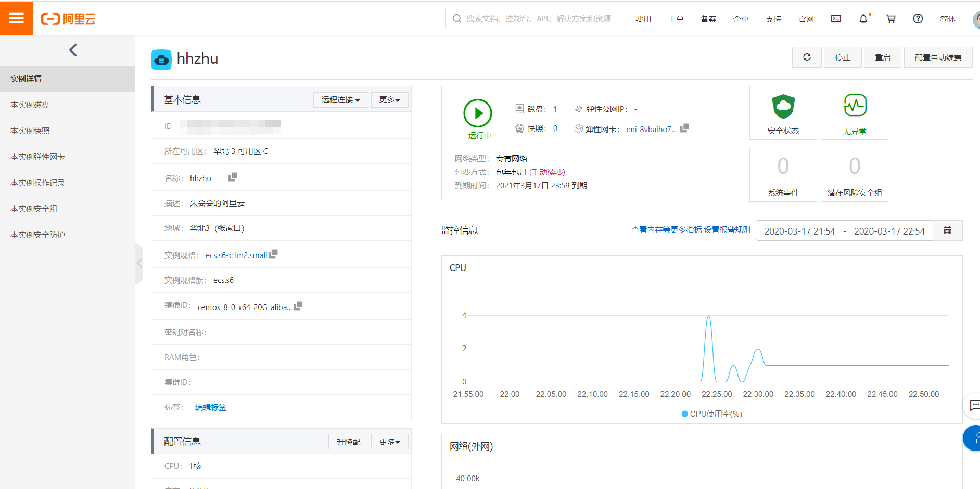Click the snapshot count 0 link
Screen dimensions: 980x489
click(555, 128)
